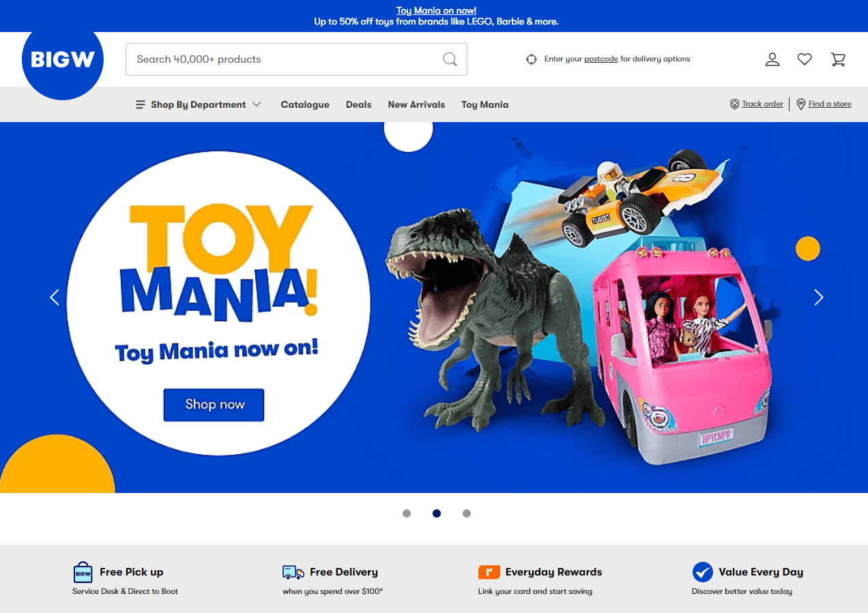Open the wishlist heart icon
Viewport: 868px width, 613px height.
(805, 59)
